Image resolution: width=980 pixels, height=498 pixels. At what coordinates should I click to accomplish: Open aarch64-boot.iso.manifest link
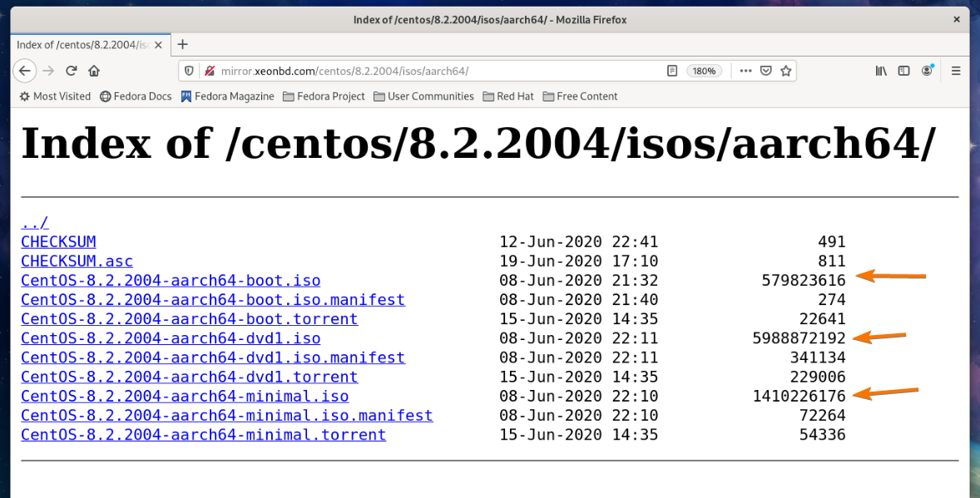[x=213, y=300]
